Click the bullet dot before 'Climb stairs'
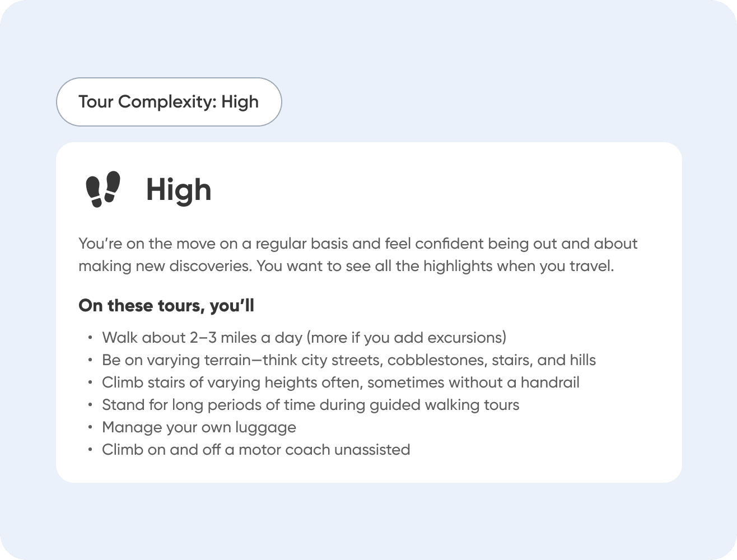The width and height of the screenshot is (737, 560). pos(90,382)
